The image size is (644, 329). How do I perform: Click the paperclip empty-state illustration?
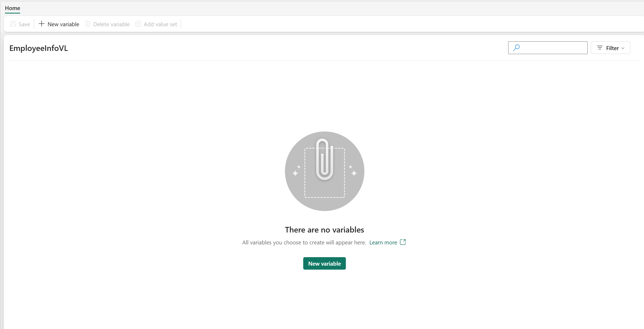(x=324, y=171)
